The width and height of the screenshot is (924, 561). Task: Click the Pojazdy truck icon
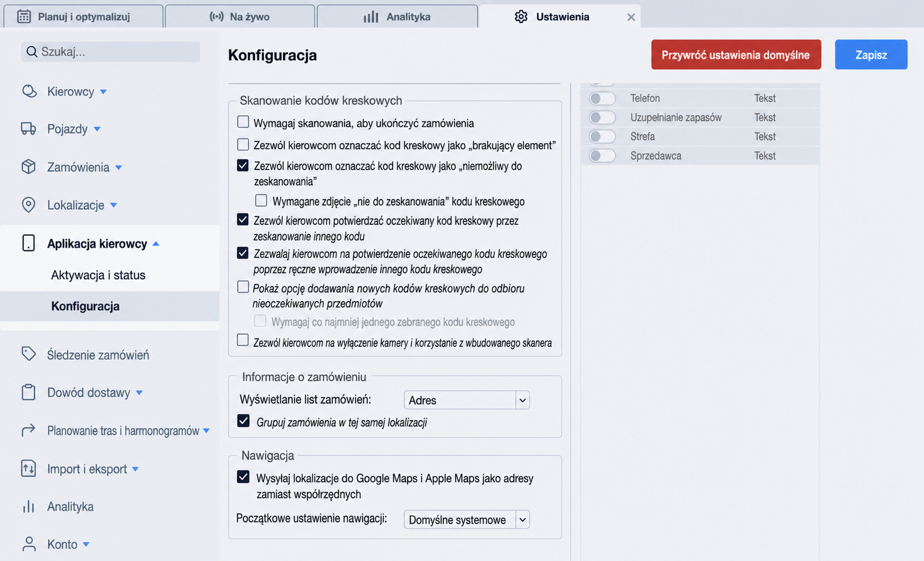point(28,129)
